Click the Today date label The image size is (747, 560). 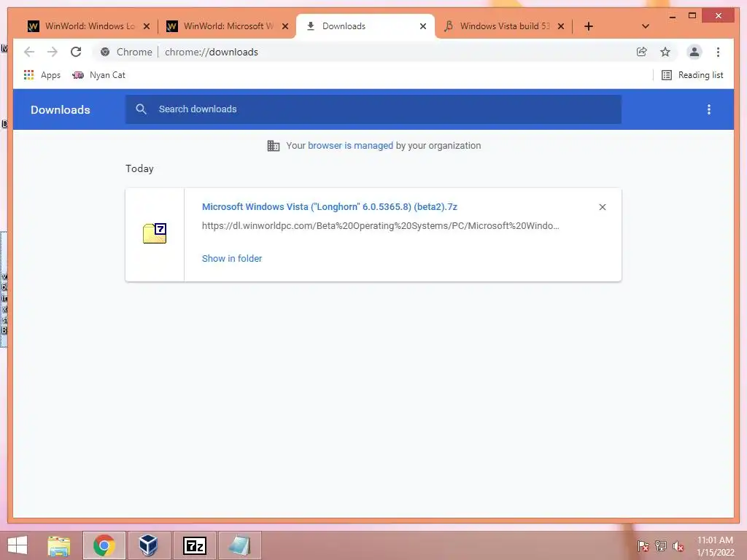point(139,168)
